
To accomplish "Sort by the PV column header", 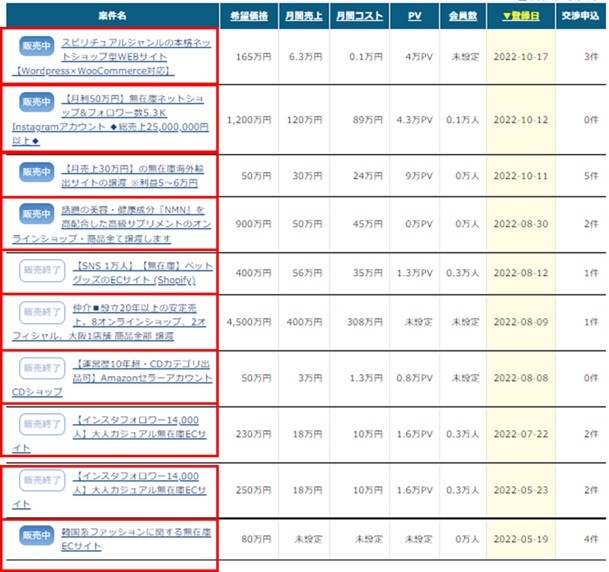I will pos(413,17).
